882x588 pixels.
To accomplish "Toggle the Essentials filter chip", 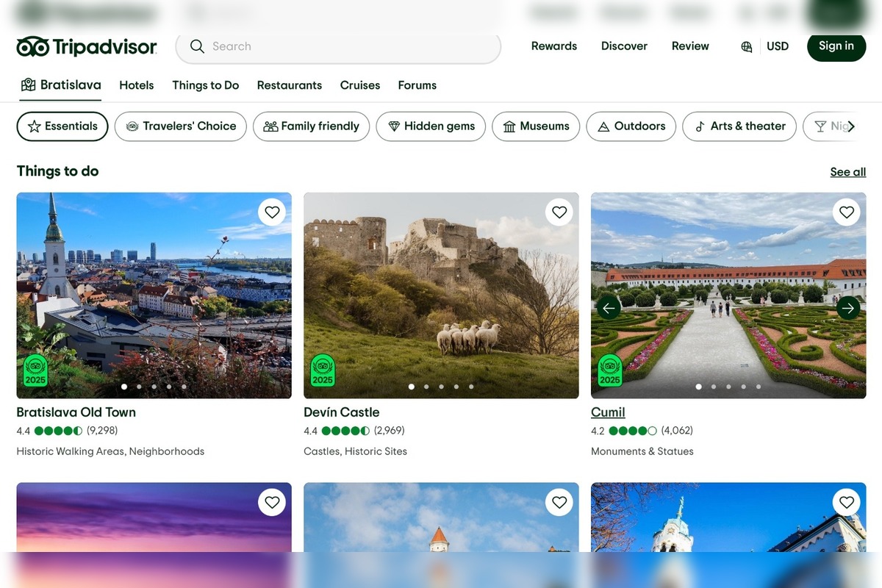I will tap(62, 126).
